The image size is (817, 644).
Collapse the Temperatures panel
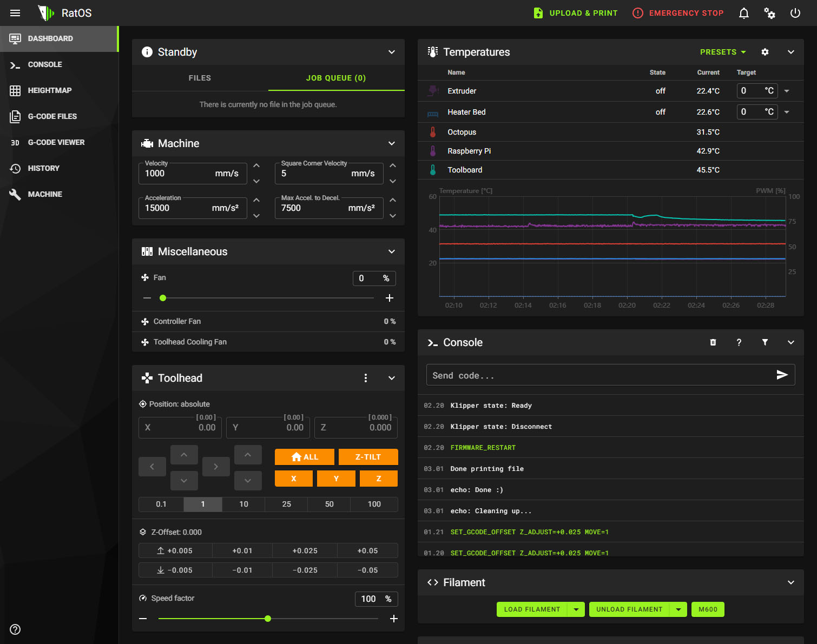click(x=791, y=52)
